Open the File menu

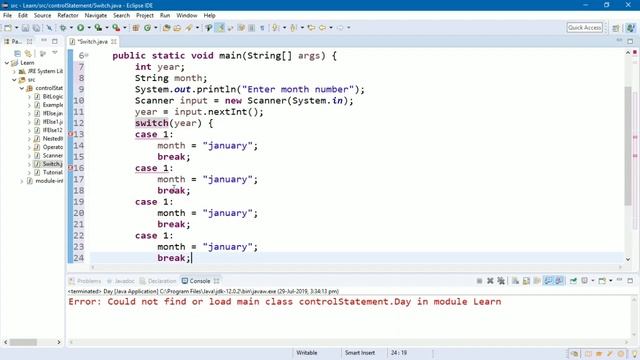point(7,15)
